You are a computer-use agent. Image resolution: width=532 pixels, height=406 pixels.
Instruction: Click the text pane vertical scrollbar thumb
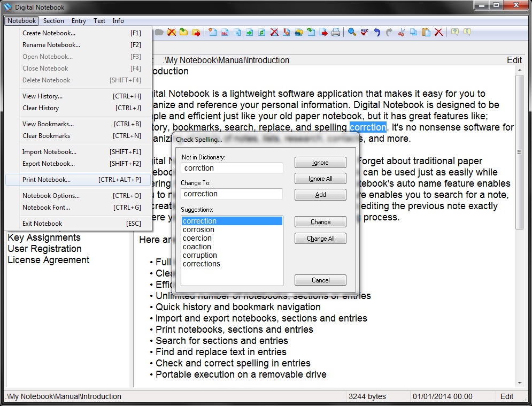click(x=520, y=152)
